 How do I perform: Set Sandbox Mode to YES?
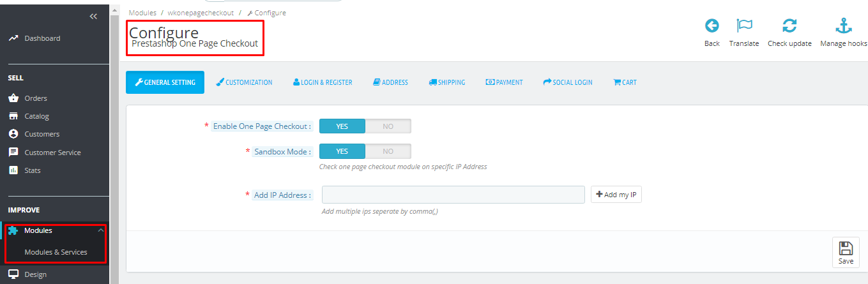pos(342,151)
